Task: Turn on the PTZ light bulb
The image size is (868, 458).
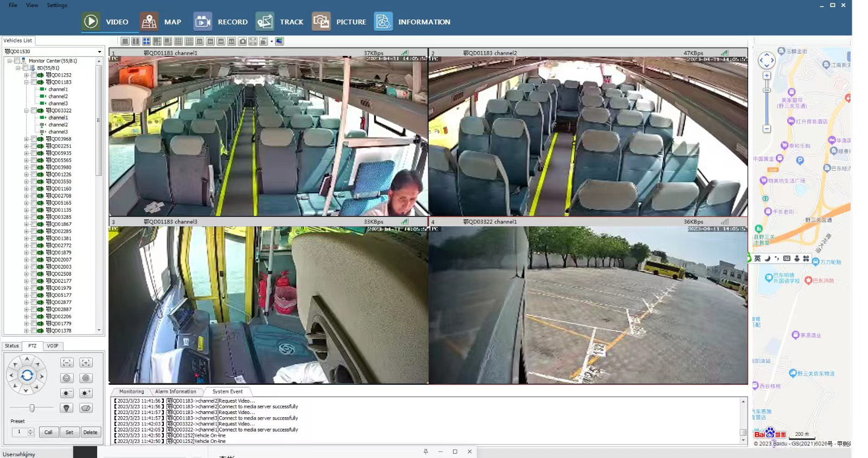Action: click(67, 408)
